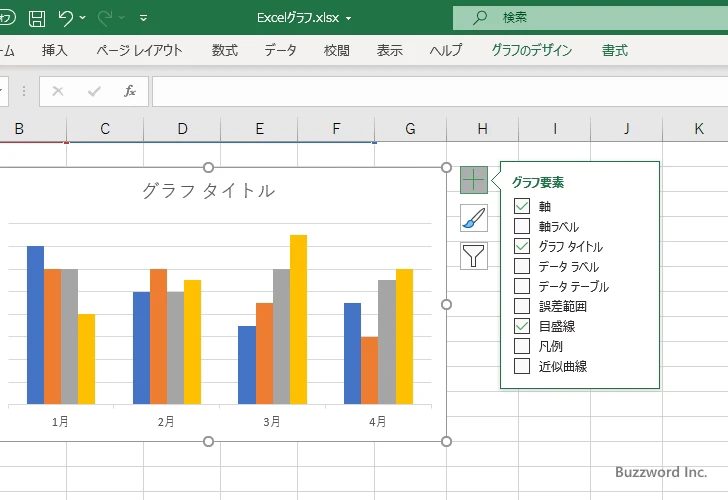Click the 1月 axis label
The height and width of the screenshot is (500, 728).
(60, 422)
